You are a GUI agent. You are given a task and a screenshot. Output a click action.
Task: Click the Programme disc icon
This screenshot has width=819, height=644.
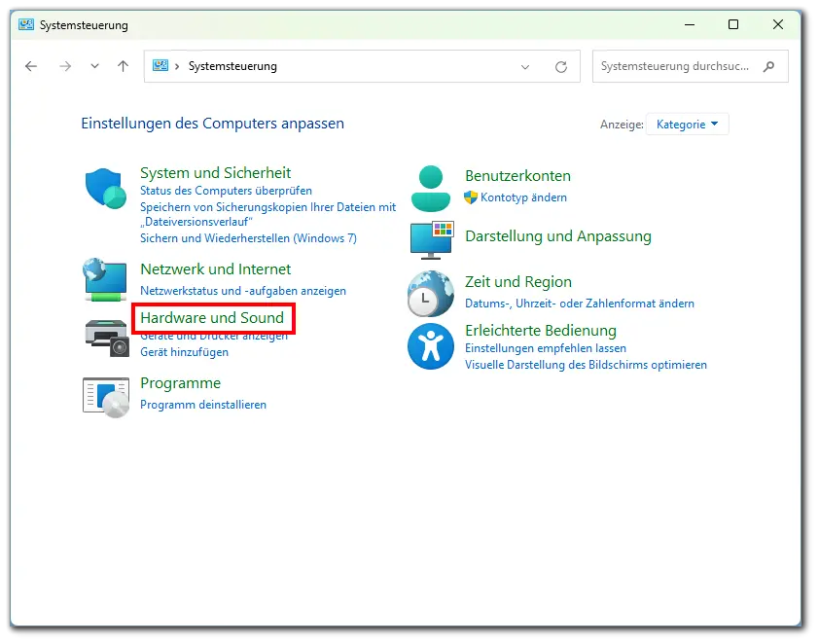point(106,397)
